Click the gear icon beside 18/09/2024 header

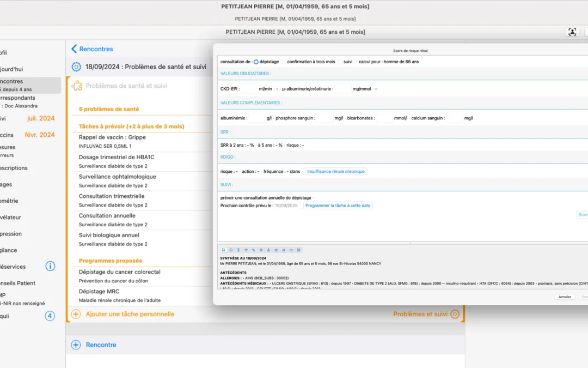click(x=76, y=67)
